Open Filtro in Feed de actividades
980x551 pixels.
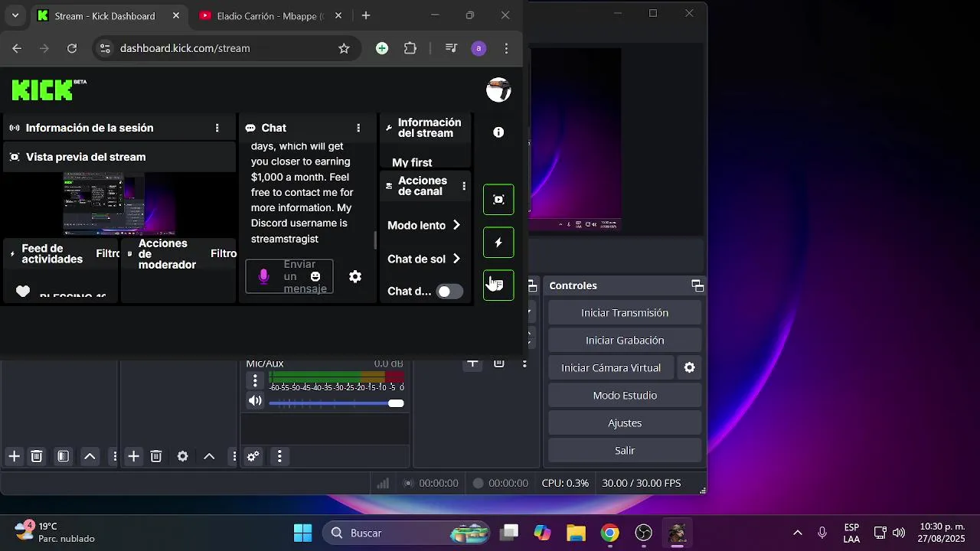[108, 253]
